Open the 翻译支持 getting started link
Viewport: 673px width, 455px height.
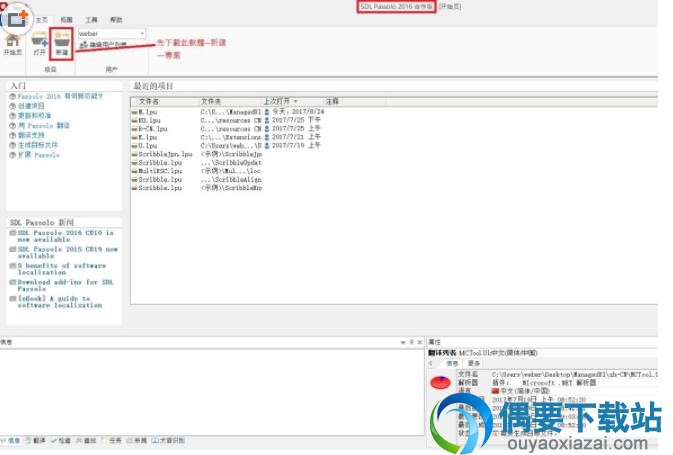point(31,135)
